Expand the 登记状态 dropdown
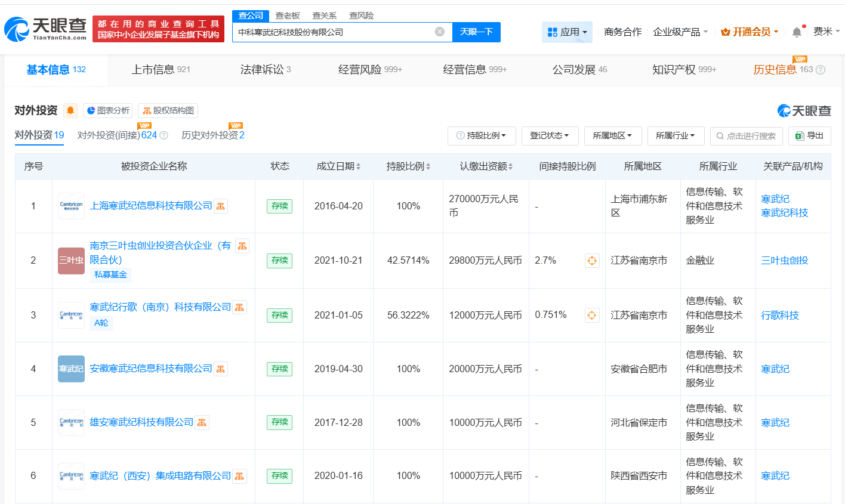845x504 pixels. (550, 135)
